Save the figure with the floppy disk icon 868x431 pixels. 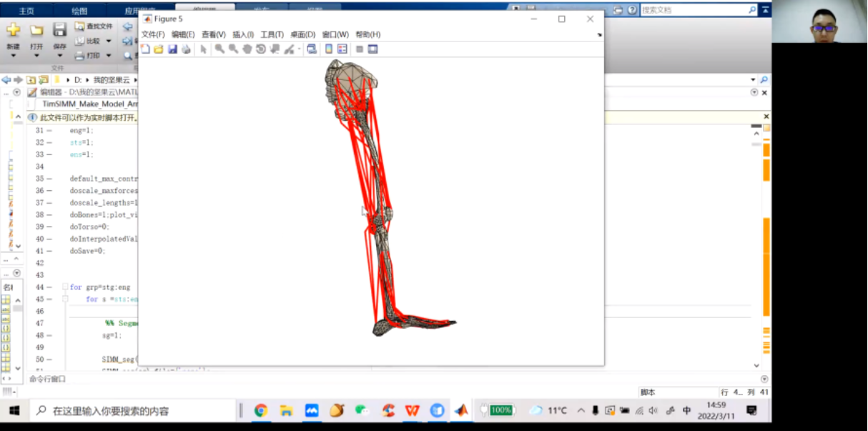pos(172,49)
